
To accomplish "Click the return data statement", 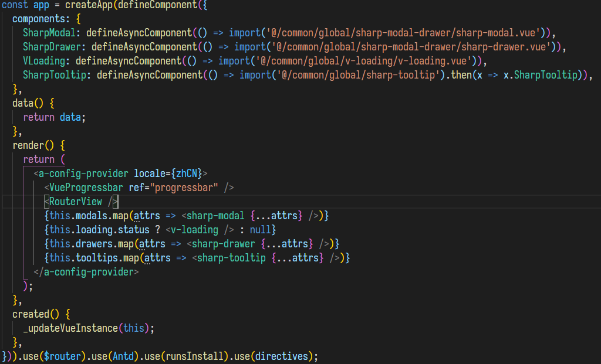I will 53,117.
